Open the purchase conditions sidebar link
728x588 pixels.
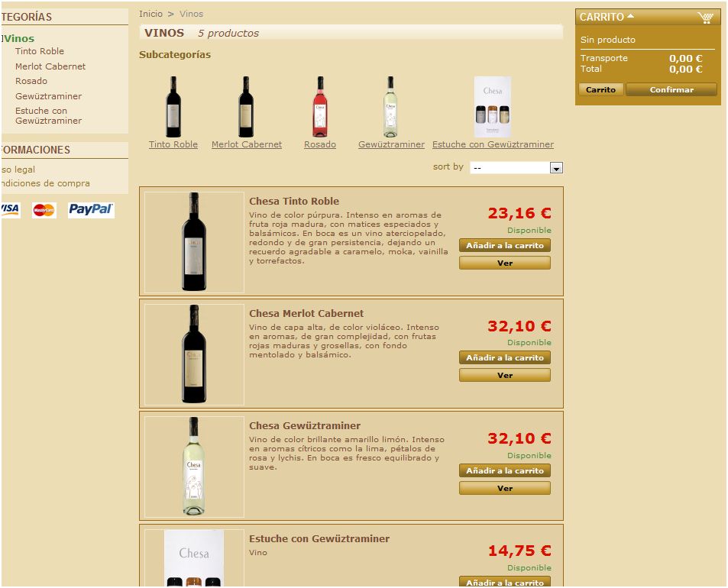tap(45, 183)
